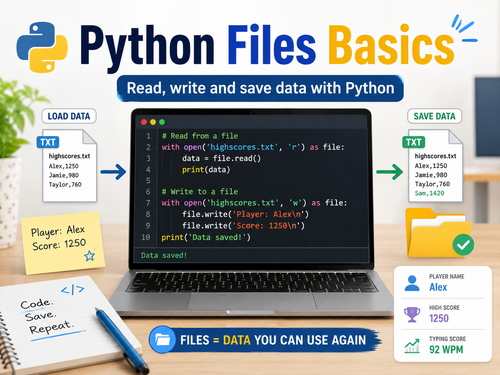Click the 'Read, write and save data' banner

point(260,88)
